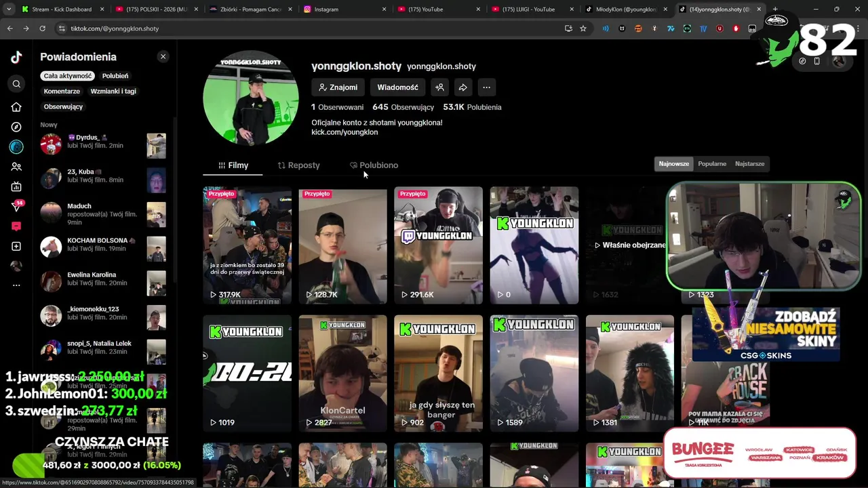Sort videos by Popularne

click(x=712, y=164)
